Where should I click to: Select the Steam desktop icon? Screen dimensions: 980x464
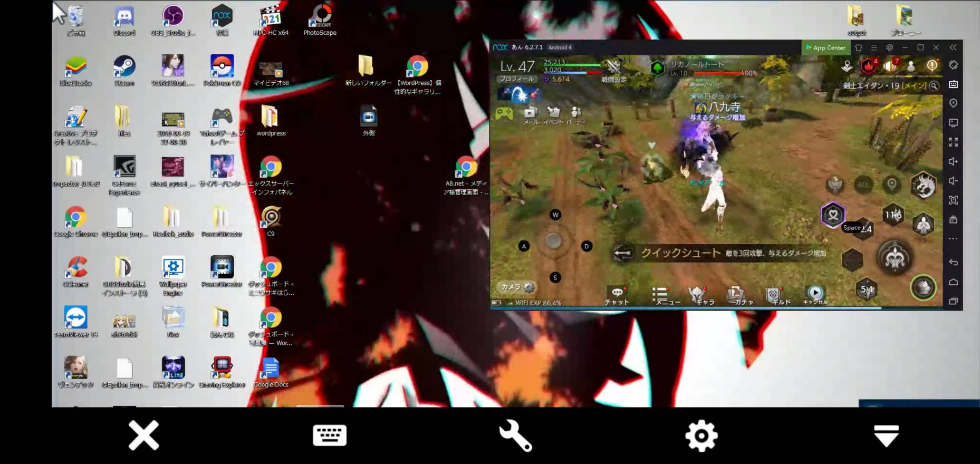point(124,71)
